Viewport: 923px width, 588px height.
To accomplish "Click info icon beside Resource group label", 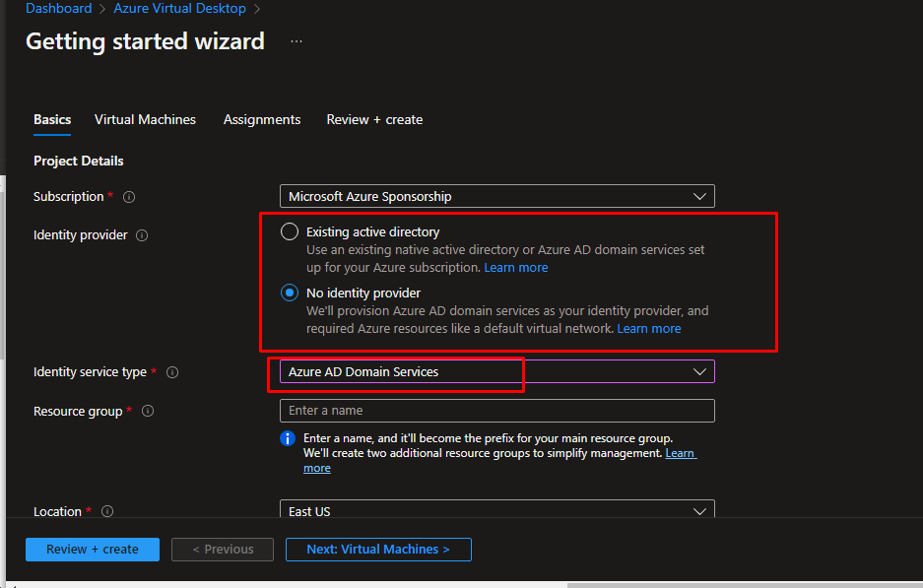I will 148,412.
